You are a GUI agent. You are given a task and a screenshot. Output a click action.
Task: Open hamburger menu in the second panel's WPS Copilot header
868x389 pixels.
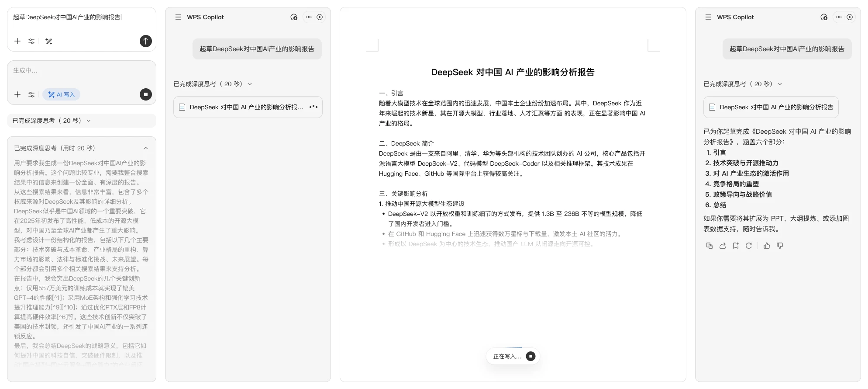[178, 17]
